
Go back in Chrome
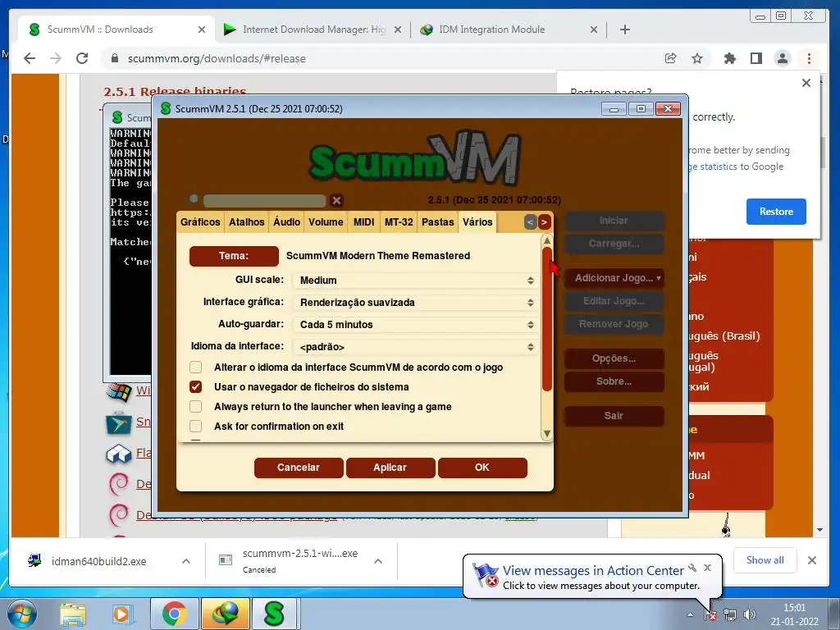(x=30, y=58)
